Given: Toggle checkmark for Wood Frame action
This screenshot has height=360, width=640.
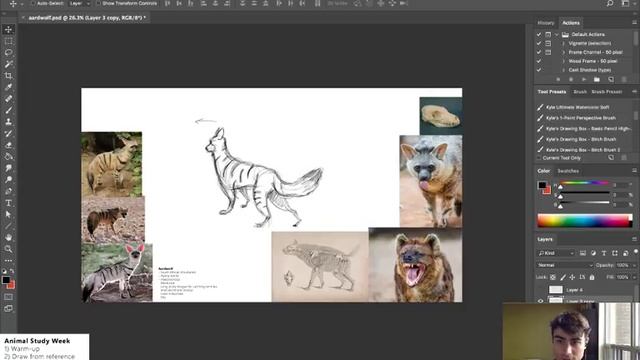Looking at the screenshot, I should tap(539, 61).
